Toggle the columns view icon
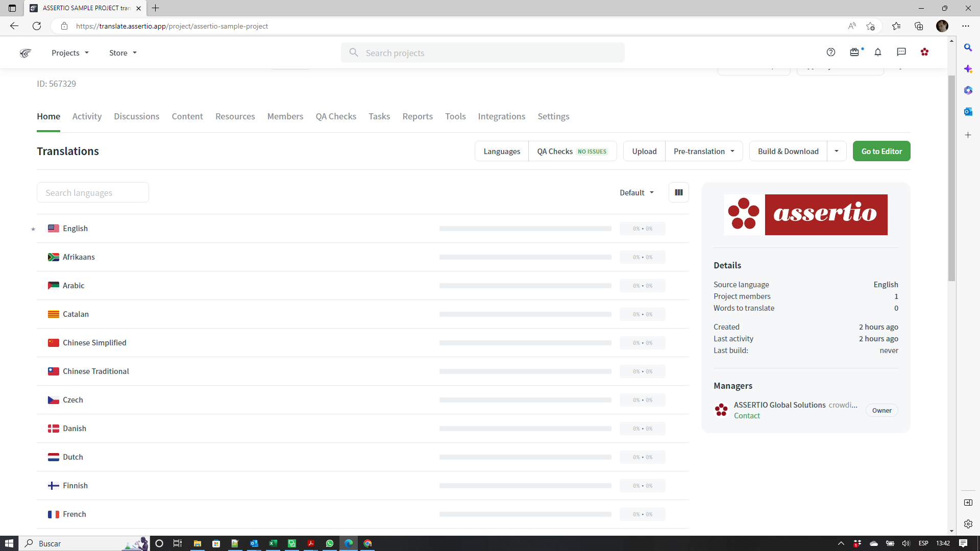This screenshot has width=980, height=551. tap(679, 192)
